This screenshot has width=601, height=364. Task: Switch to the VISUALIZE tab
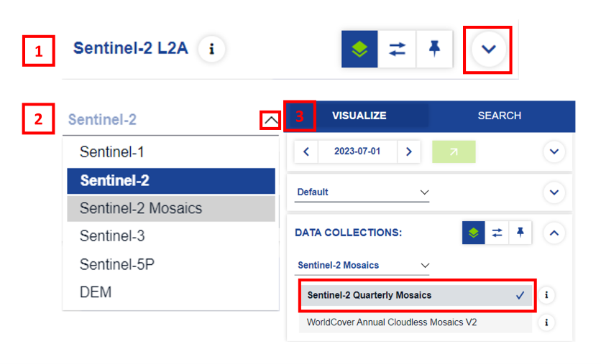point(359,116)
